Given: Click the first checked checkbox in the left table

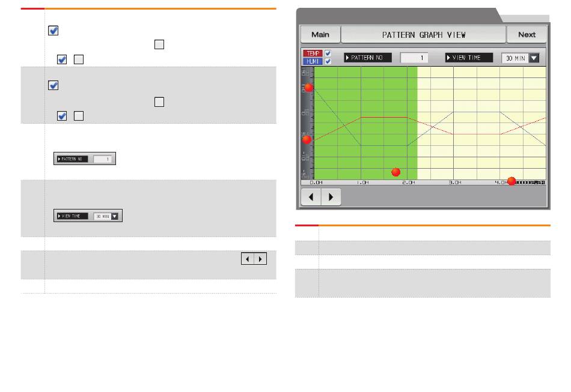Looking at the screenshot, I should click(x=53, y=31).
